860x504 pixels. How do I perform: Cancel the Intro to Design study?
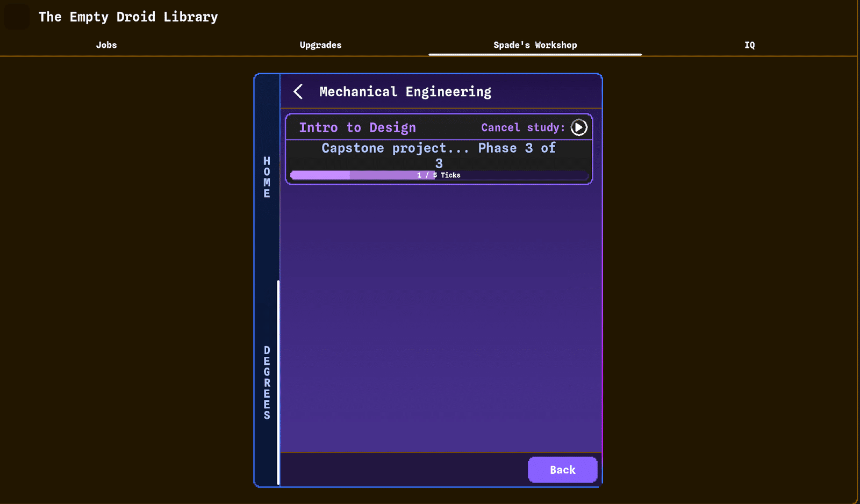click(x=579, y=127)
